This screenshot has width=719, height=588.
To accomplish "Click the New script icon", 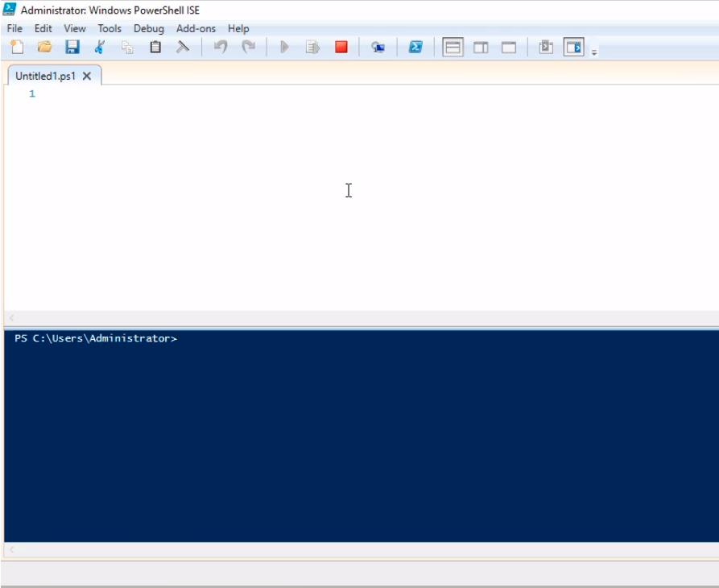I will [x=16, y=48].
